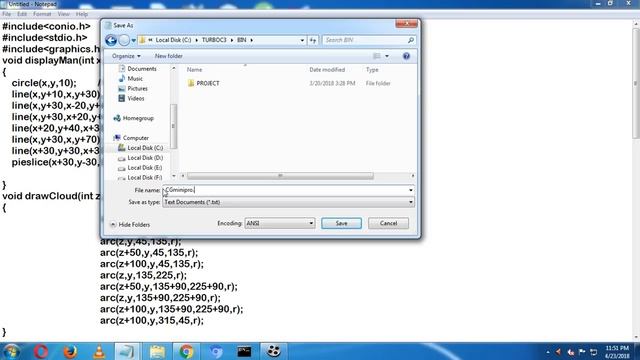This screenshot has height=360, width=640.
Task: Show hidden system tray icons arrow
Action: (548, 352)
